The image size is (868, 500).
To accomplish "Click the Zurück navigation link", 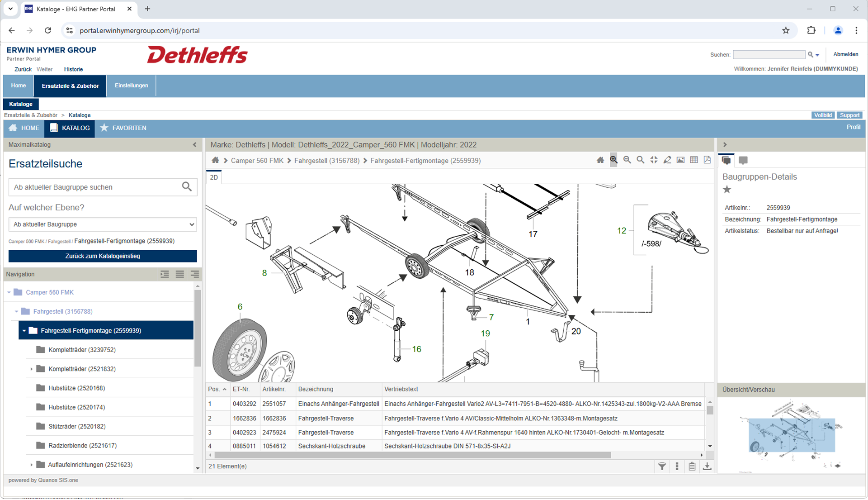I will click(23, 70).
